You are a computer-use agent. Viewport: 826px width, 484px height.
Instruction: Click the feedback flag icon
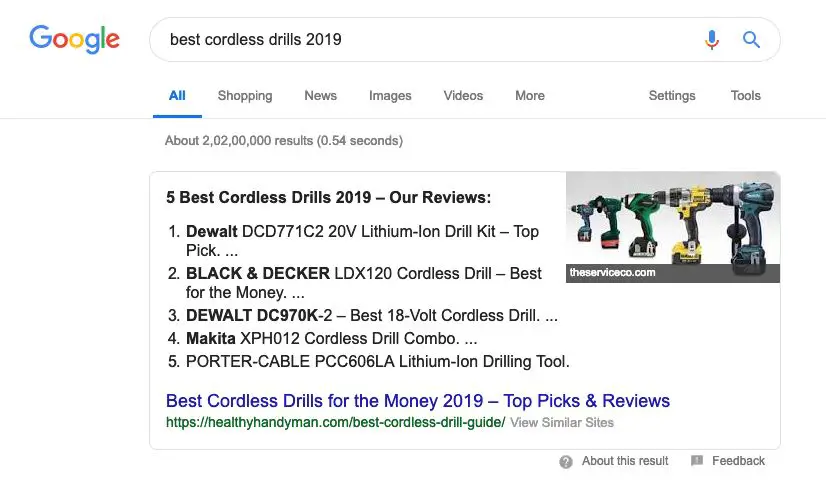697,461
